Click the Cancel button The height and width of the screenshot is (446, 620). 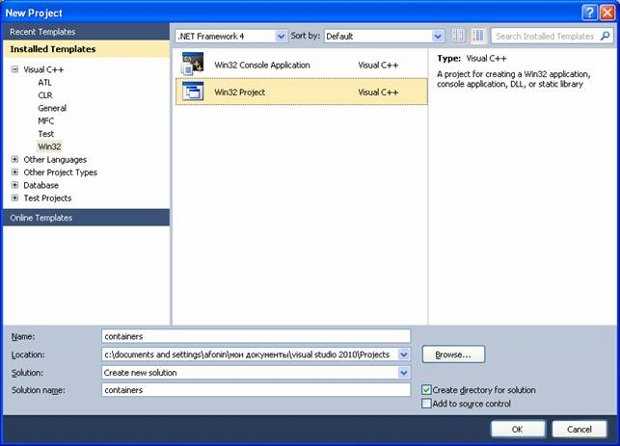pyautogui.click(x=579, y=429)
